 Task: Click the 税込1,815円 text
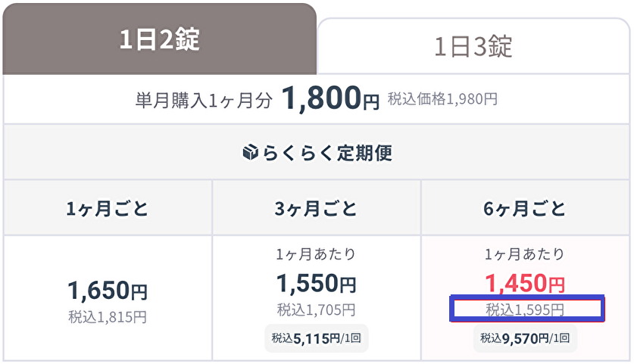click(108, 317)
